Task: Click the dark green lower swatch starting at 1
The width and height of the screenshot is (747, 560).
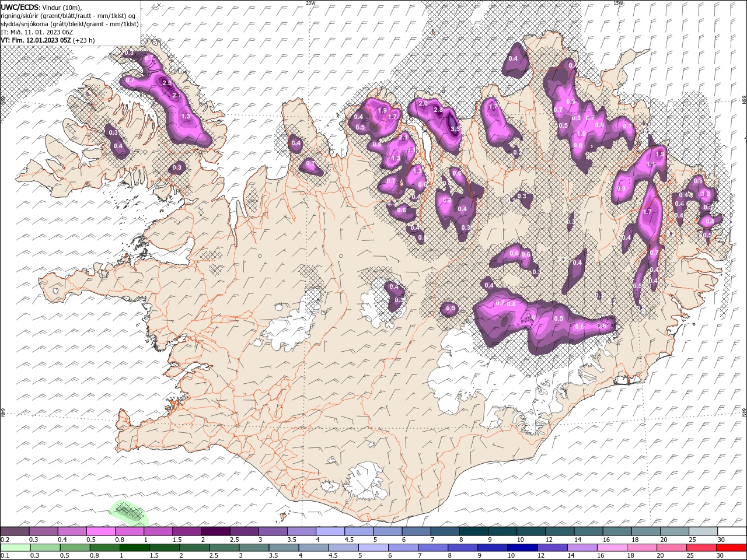Action: tap(134, 548)
